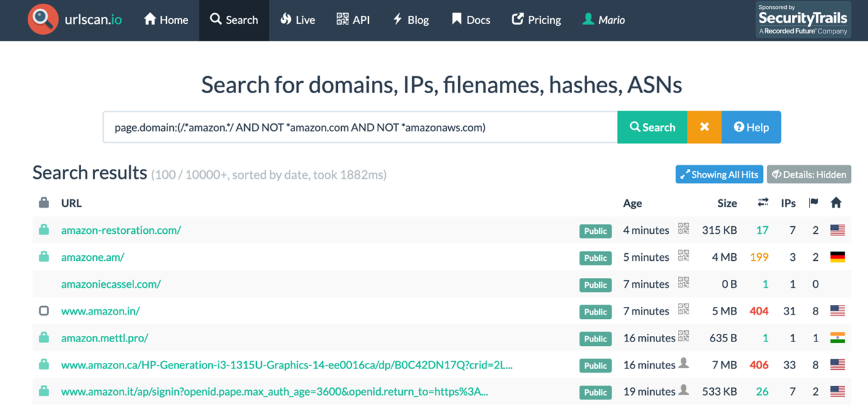
Task: Click the user icon on www.amazon.it row
Action: pyautogui.click(x=684, y=390)
